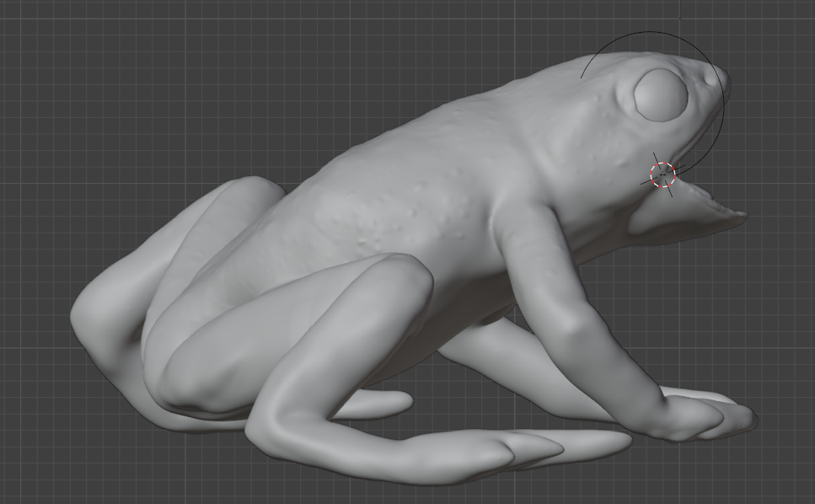Click the frog's nostril bump on snout

click(711, 80)
